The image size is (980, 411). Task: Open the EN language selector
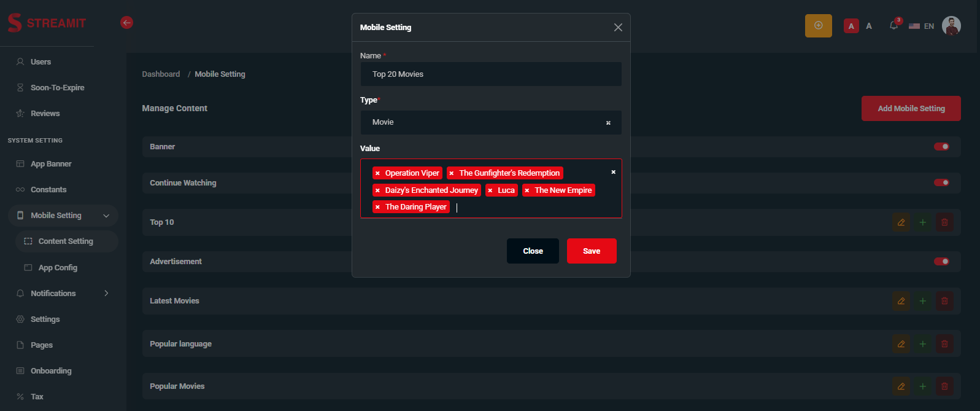click(922, 26)
